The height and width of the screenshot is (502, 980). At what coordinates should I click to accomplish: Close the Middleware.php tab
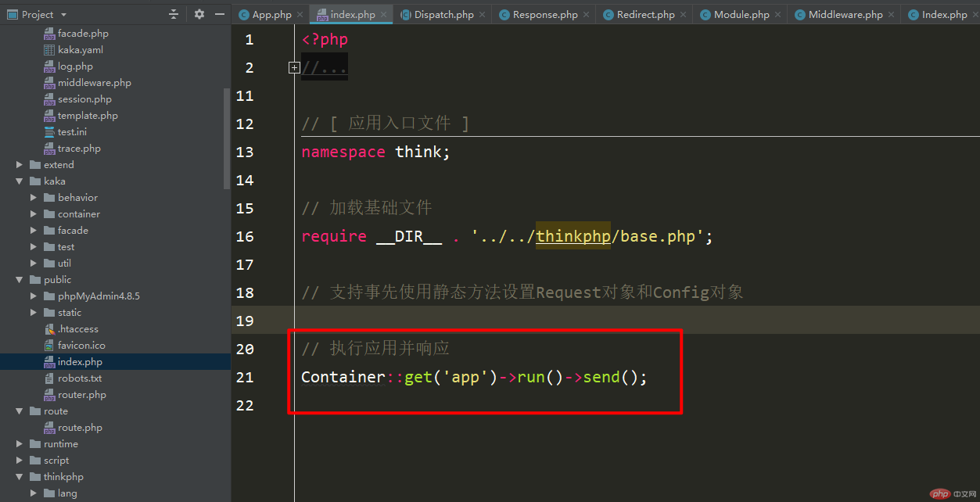click(892, 15)
